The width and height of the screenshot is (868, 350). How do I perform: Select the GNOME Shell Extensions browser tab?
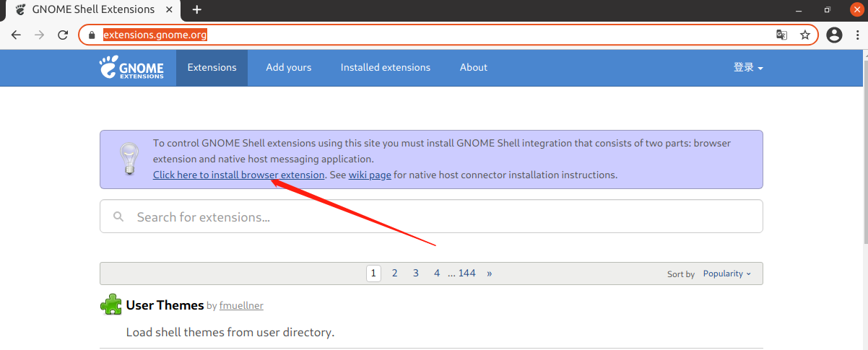pyautogui.click(x=94, y=9)
